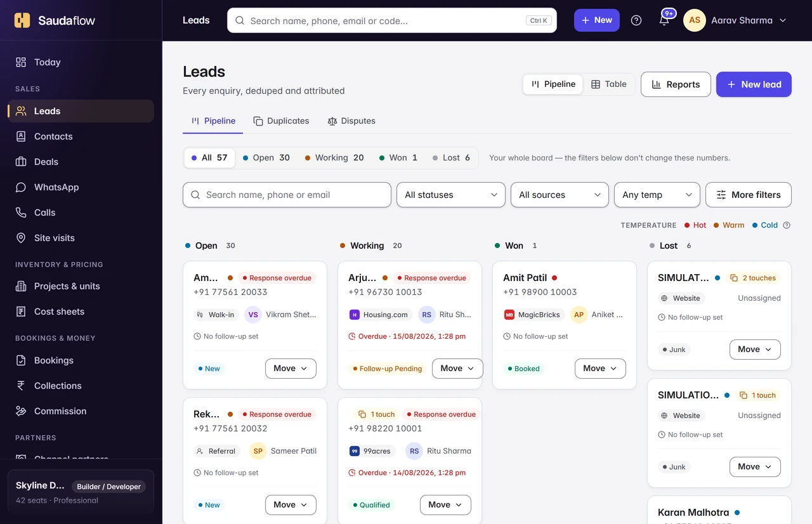Filter board by Open 30

[266, 158]
